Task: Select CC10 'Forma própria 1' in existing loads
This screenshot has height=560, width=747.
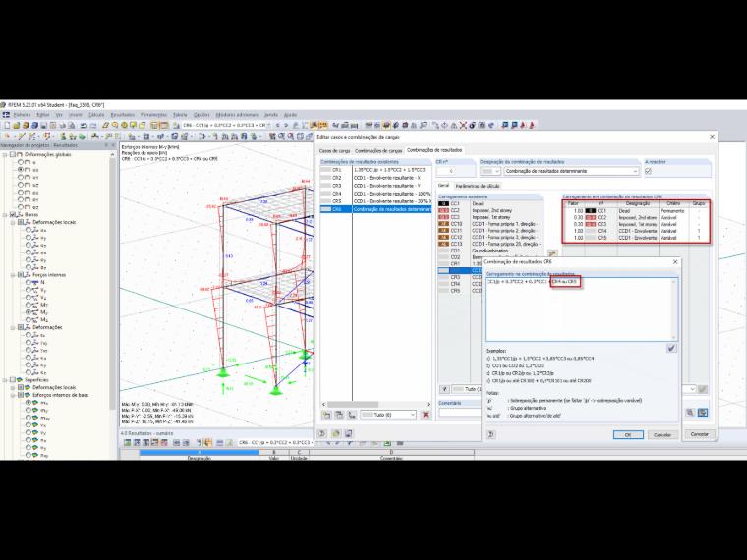Action: coord(489,224)
